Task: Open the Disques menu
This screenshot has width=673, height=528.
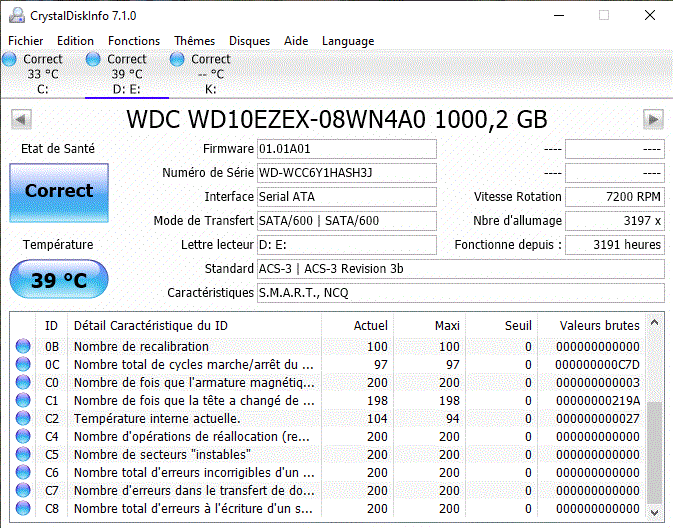Action: coord(249,41)
